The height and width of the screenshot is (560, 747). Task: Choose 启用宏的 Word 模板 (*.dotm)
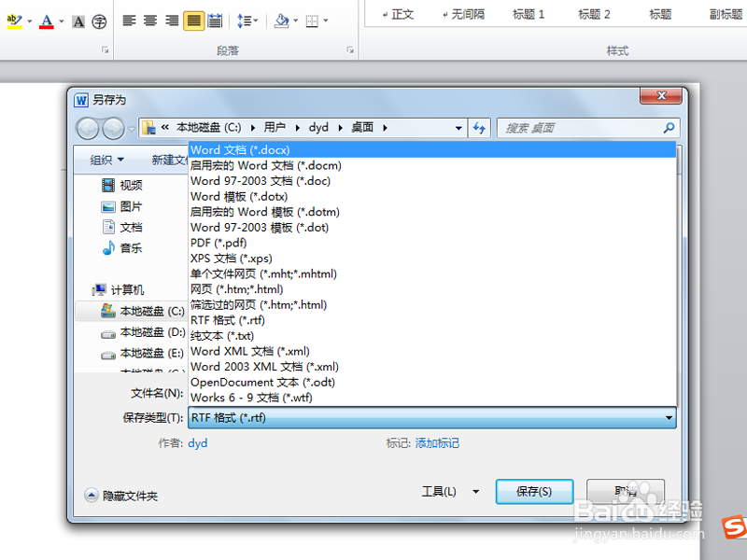point(432,212)
